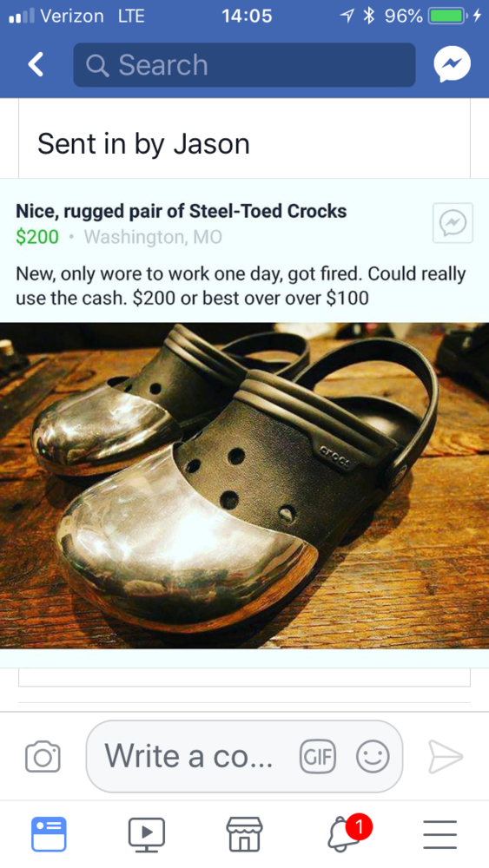This screenshot has width=489, height=868.
Task: Tap the back arrow icon
Action: coord(36,65)
